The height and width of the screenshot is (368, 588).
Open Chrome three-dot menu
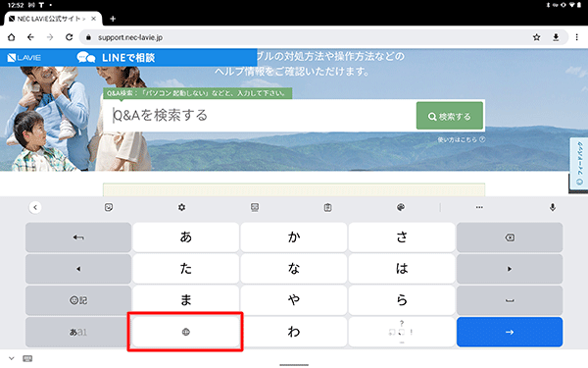pyautogui.click(x=577, y=37)
